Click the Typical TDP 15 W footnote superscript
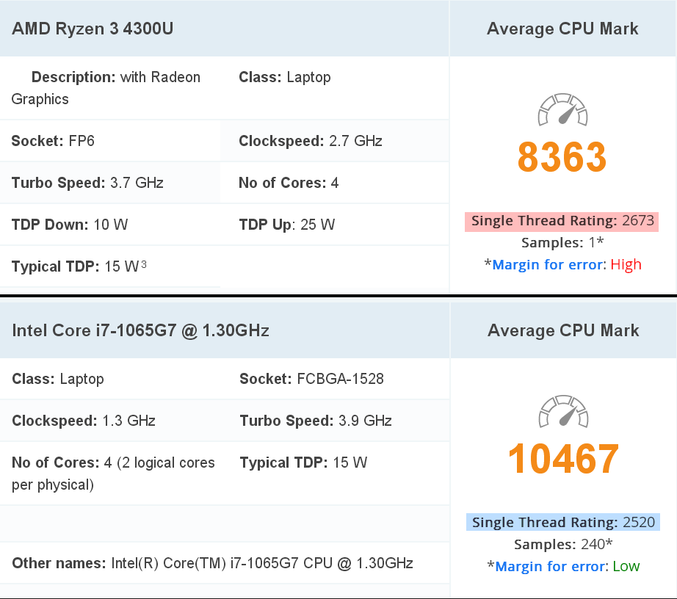 pos(144,265)
